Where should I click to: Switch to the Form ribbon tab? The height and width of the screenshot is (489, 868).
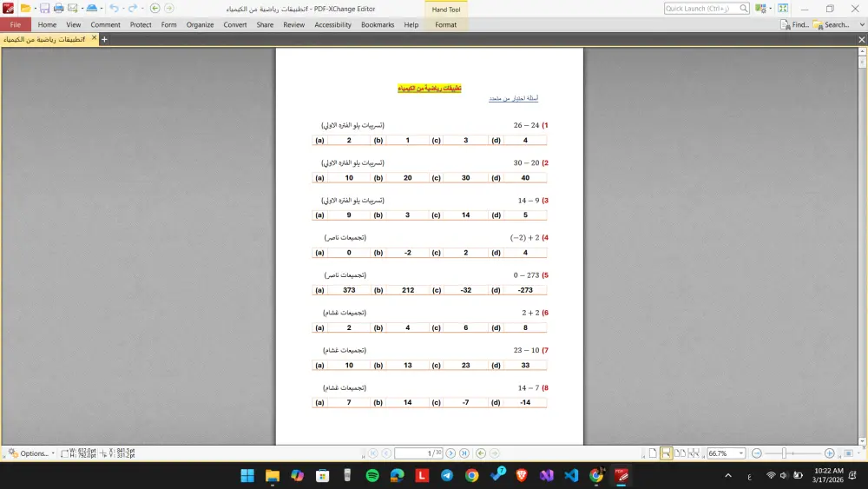169,25
